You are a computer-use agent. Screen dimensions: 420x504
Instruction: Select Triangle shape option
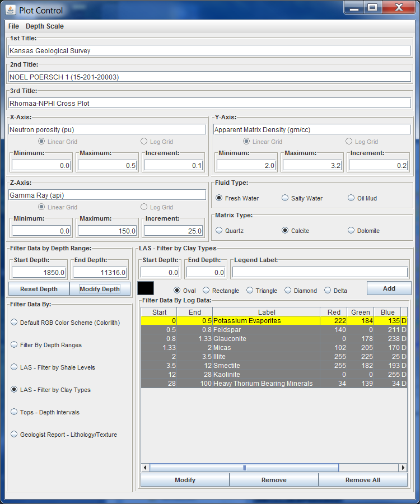pos(250,291)
